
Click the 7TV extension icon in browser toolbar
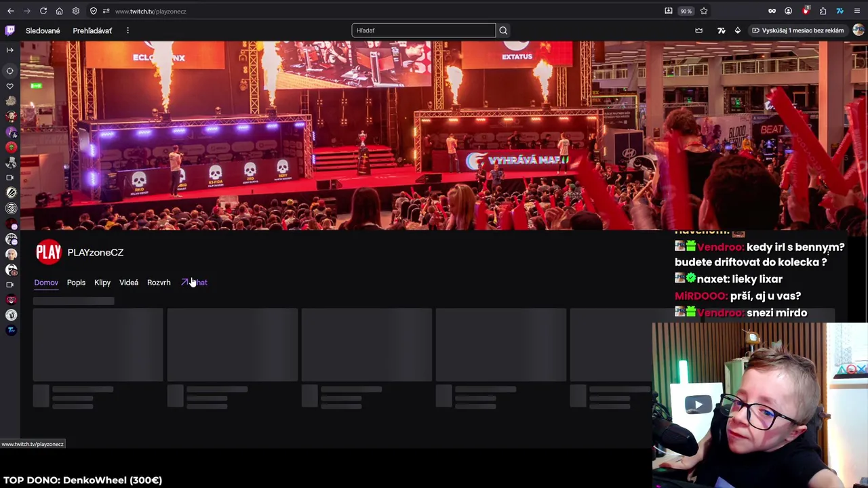840,11
